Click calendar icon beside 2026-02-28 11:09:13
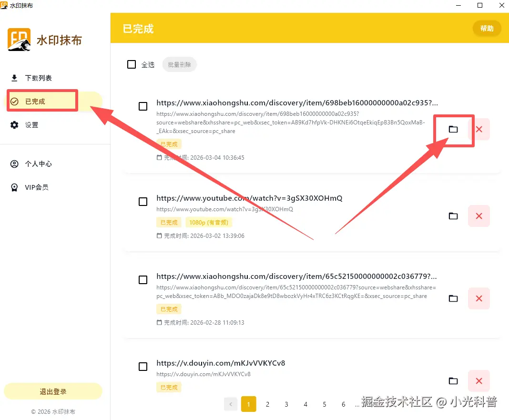The width and height of the screenshot is (509, 420). pos(159,323)
